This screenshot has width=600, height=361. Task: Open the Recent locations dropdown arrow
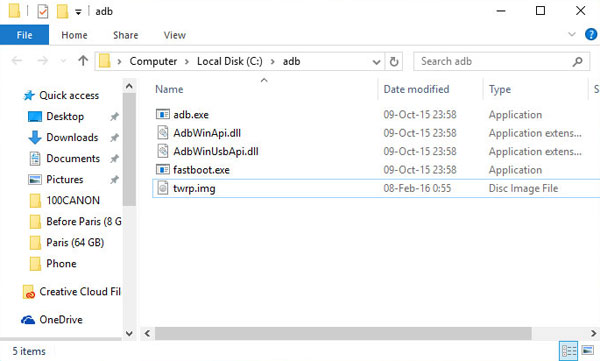[63, 61]
